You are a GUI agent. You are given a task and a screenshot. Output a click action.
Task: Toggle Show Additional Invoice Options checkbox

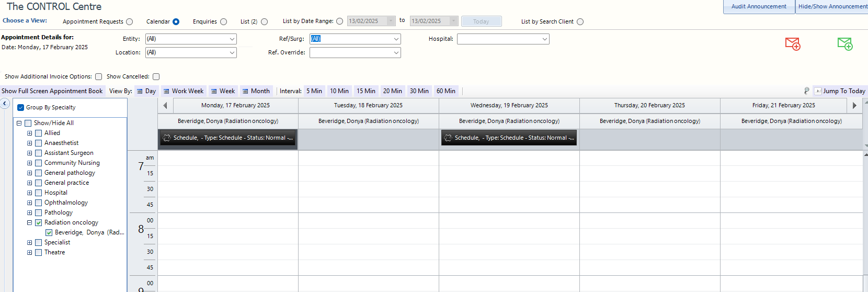click(98, 77)
